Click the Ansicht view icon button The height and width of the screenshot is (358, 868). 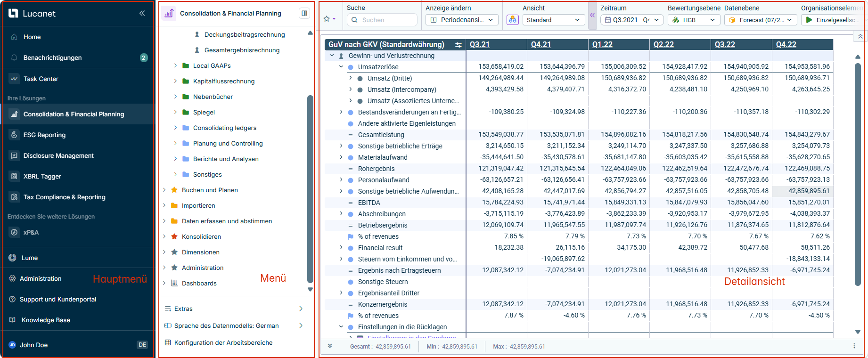(513, 20)
